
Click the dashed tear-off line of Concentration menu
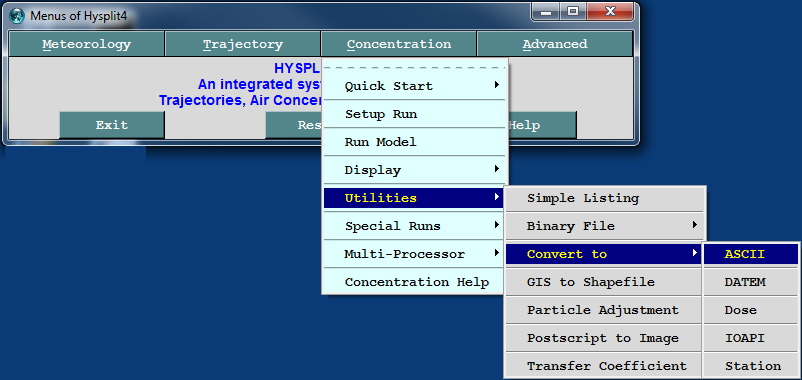coord(415,67)
